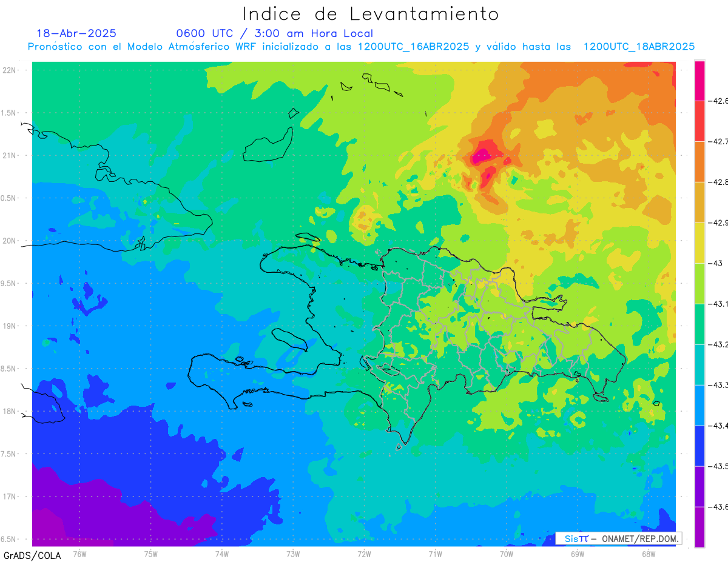Click the "-42.6" colorbar label
Viewport: 728px width, 562px height.
[718, 101]
